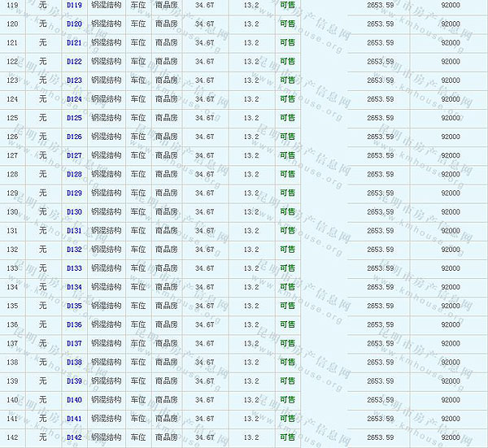Open the D140 unit link
Screen dimensions: 488x448
(74, 399)
